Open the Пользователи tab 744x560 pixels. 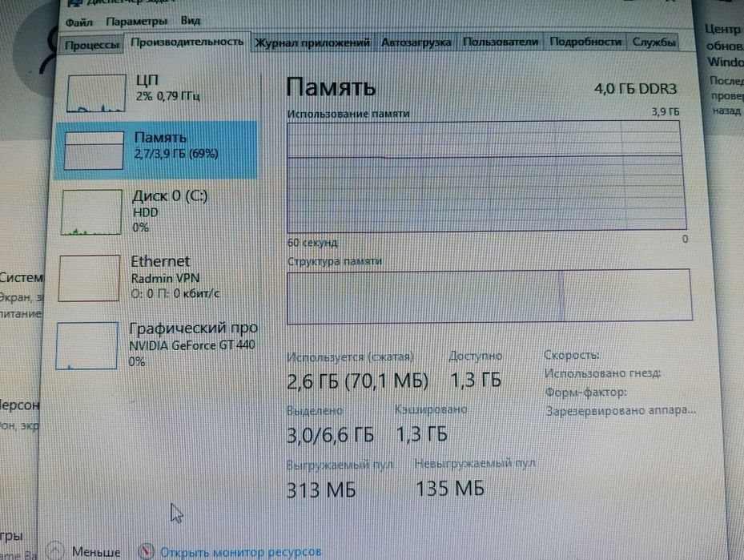[x=501, y=42]
